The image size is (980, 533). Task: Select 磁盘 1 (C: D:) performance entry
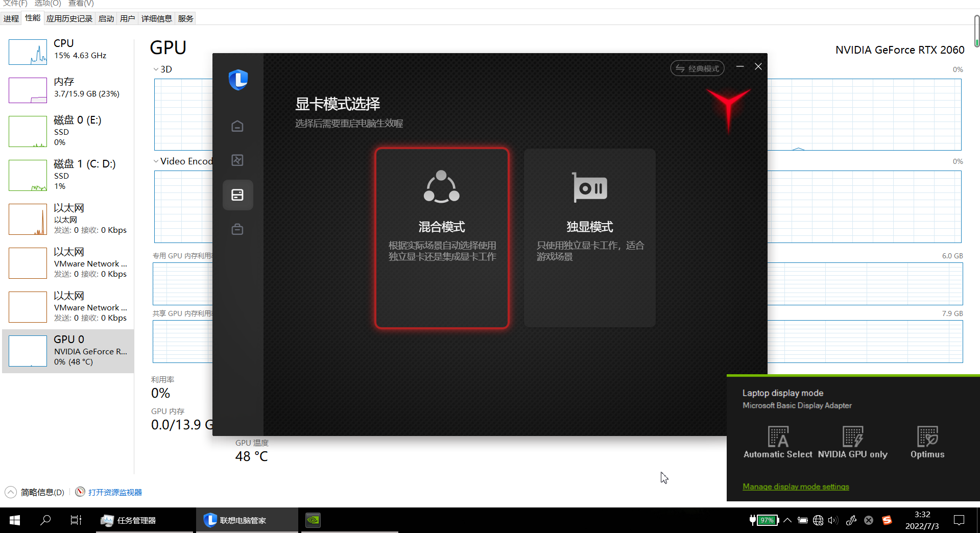(68, 175)
